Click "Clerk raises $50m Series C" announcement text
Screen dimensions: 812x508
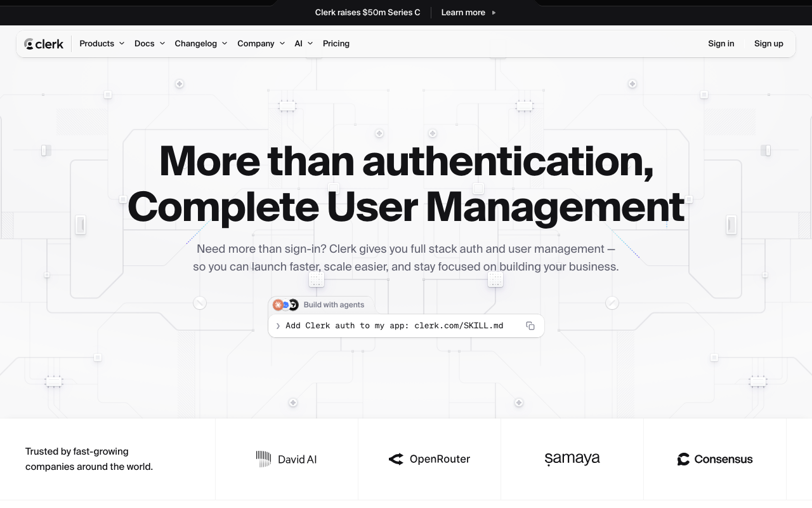368,13
